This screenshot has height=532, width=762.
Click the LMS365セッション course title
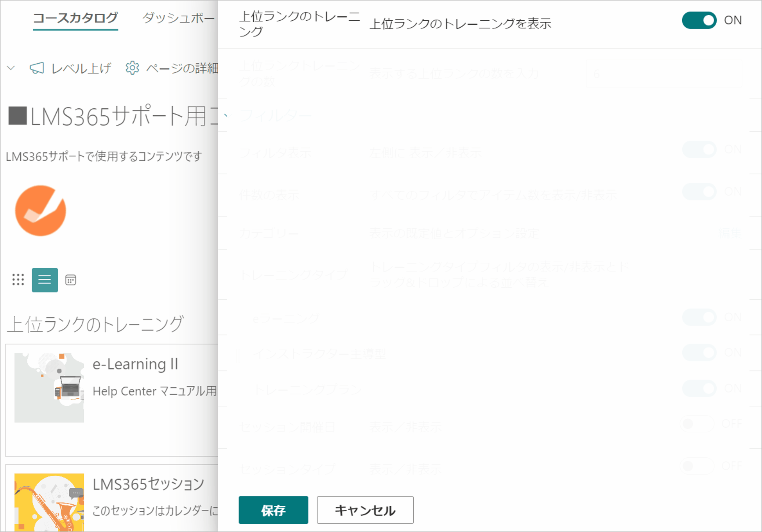[x=149, y=484]
